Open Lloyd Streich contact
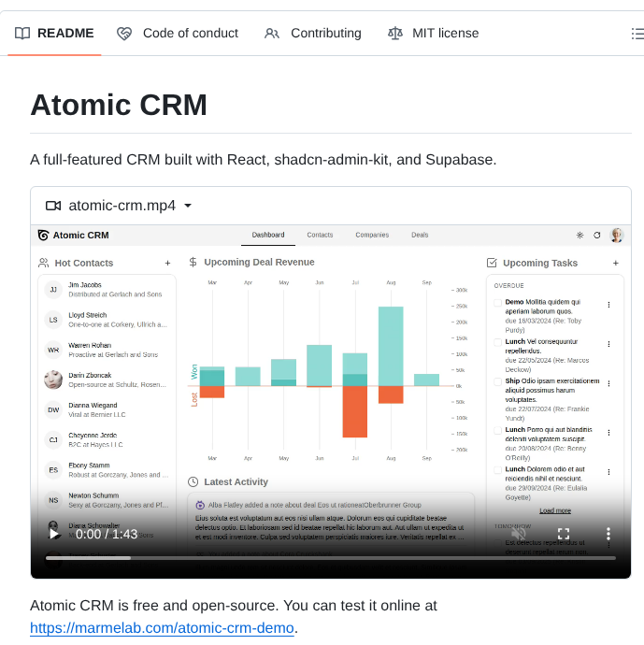Image resolution: width=644 pixels, height=645 pixels. pyautogui.click(x=107, y=320)
